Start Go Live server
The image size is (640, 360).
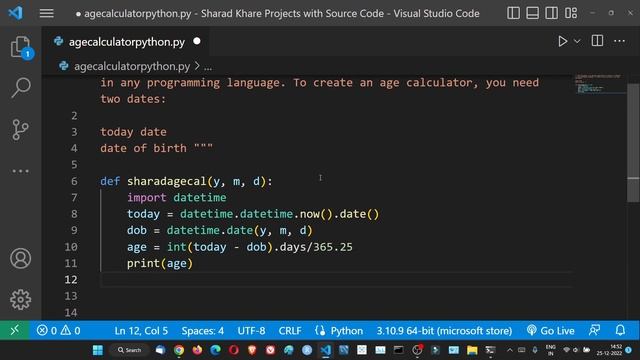click(551, 331)
